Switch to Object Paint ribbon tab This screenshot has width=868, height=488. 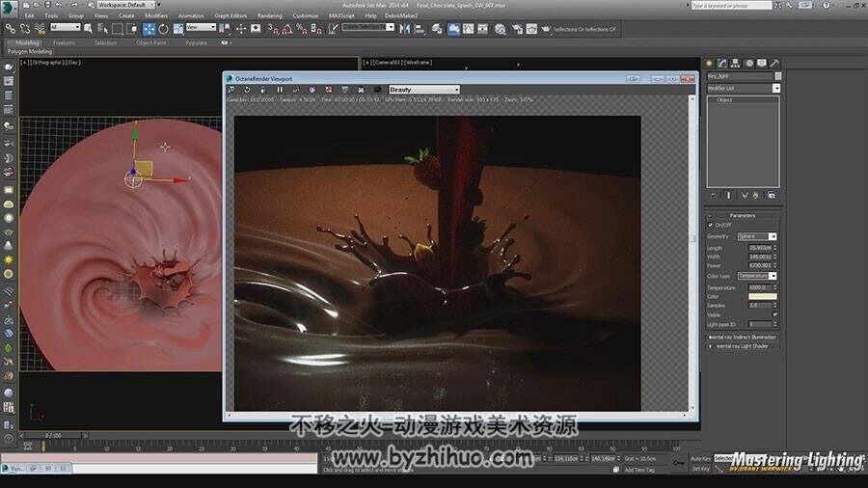coord(151,42)
